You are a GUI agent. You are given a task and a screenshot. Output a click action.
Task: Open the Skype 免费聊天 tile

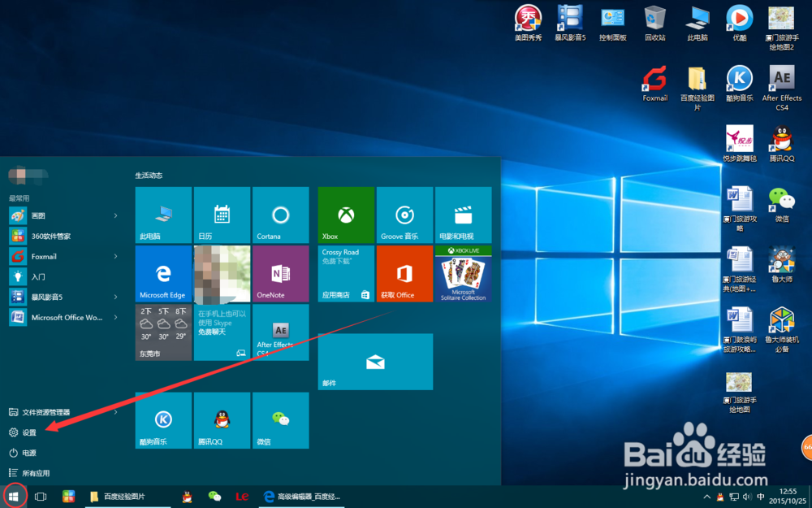(222, 332)
